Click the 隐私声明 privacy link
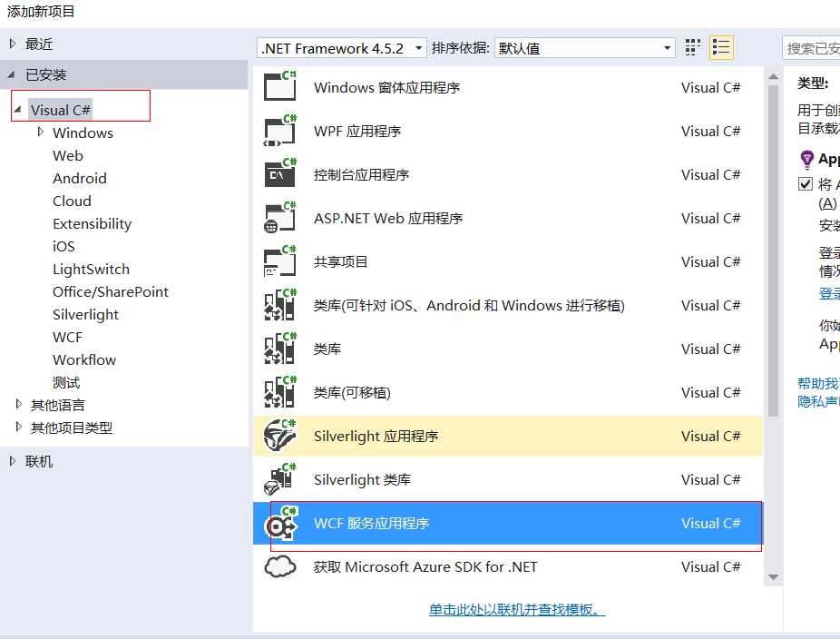Image resolution: width=840 pixels, height=639 pixels. pyautogui.click(x=818, y=401)
